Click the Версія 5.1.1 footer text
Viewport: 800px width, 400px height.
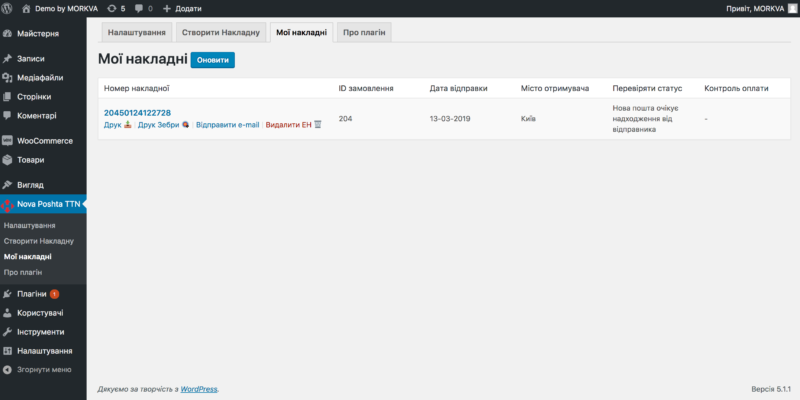click(771, 389)
